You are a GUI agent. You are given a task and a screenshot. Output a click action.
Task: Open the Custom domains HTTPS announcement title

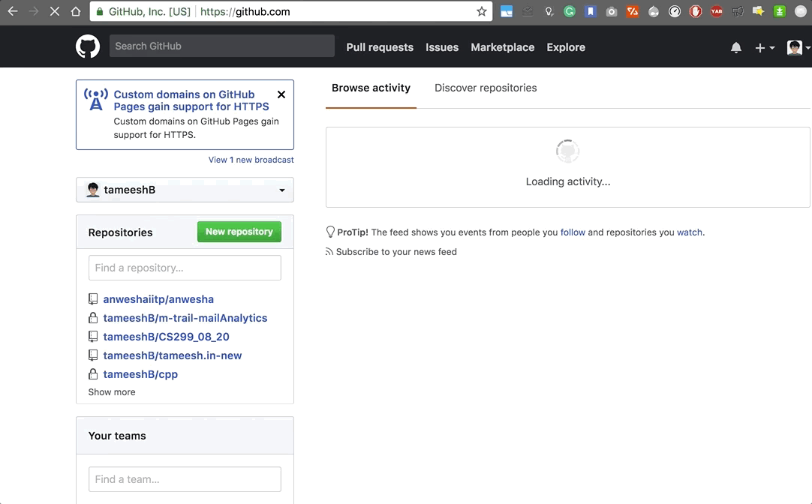click(x=191, y=100)
